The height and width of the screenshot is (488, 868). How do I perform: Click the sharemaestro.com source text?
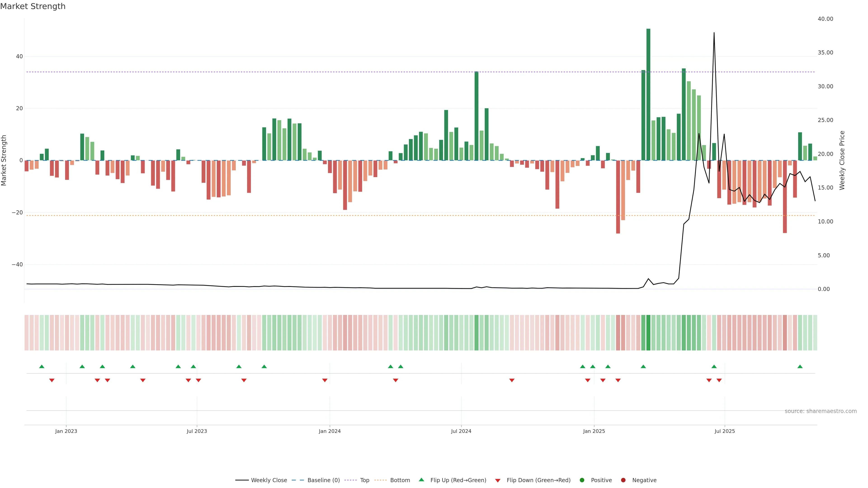[821, 411]
